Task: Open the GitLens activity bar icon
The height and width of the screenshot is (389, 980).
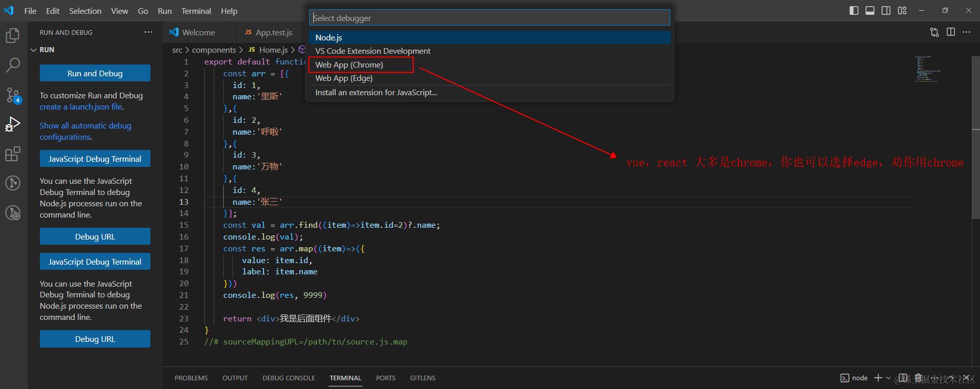Action: (x=13, y=183)
